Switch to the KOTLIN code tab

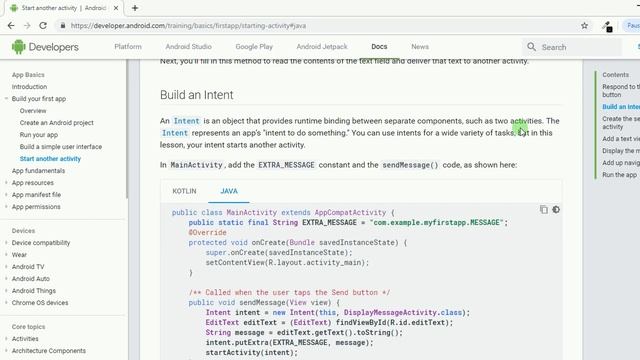point(184,191)
